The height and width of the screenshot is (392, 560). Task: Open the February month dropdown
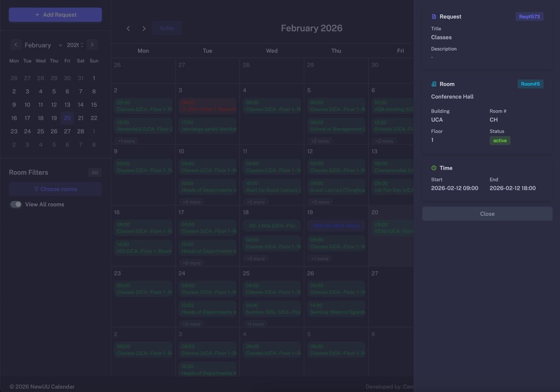click(43, 45)
